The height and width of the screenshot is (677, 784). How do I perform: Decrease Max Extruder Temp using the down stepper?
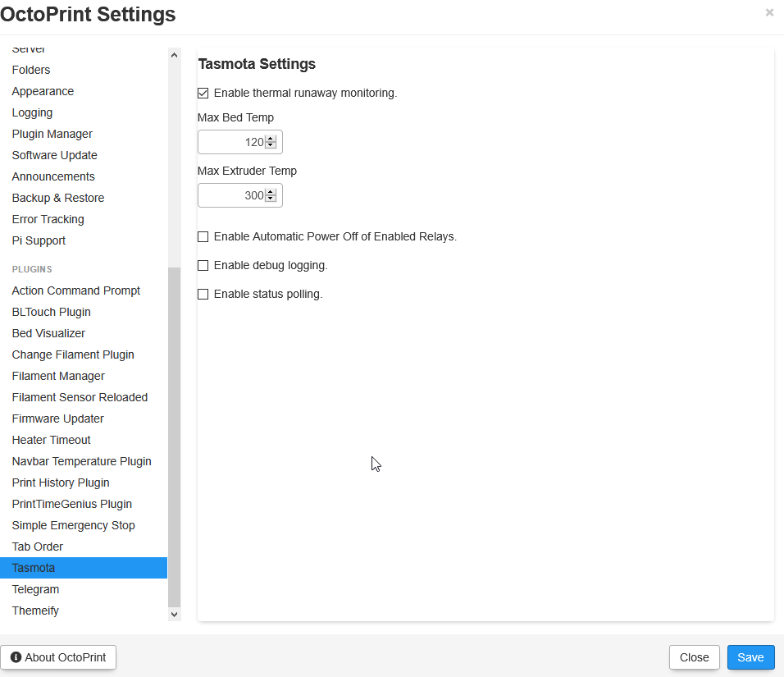click(x=271, y=199)
